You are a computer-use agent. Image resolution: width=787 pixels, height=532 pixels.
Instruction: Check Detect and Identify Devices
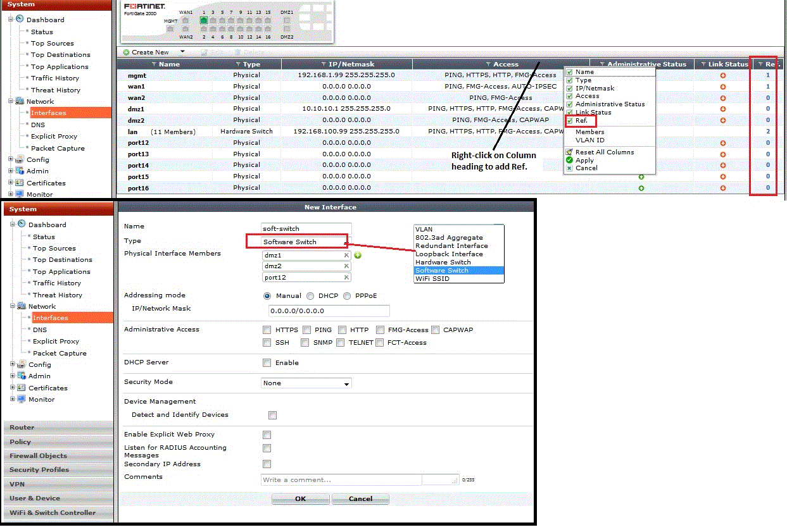click(x=272, y=415)
